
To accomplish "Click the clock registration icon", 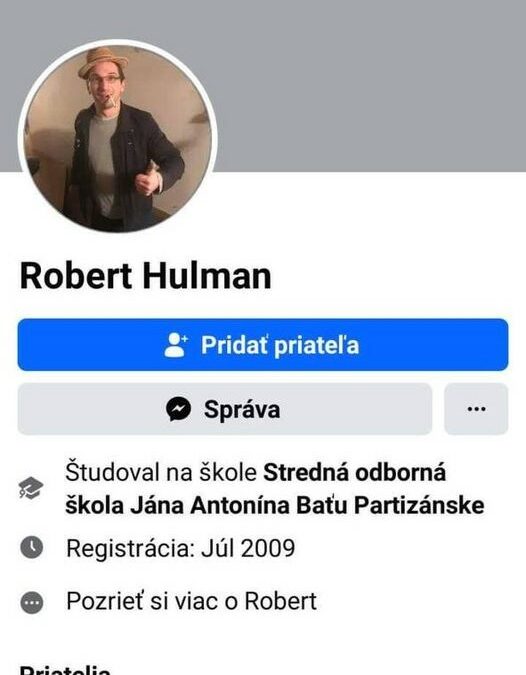I will click(31, 548).
